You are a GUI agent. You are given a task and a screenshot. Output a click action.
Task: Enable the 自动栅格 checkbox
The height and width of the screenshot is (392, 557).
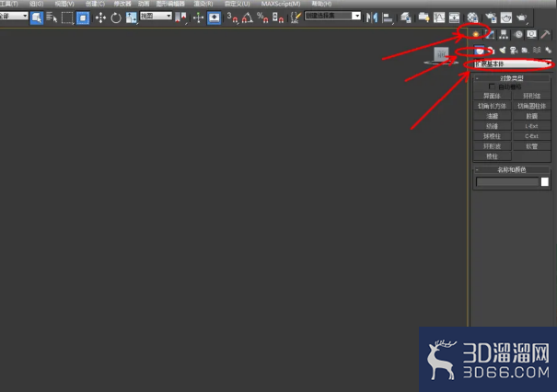[492, 86]
